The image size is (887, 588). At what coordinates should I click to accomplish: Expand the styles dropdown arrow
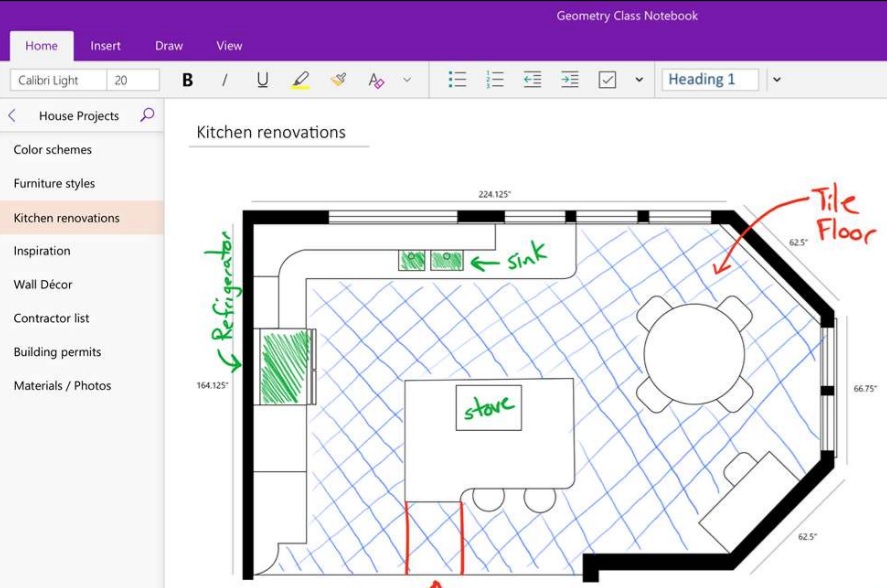click(x=777, y=80)
